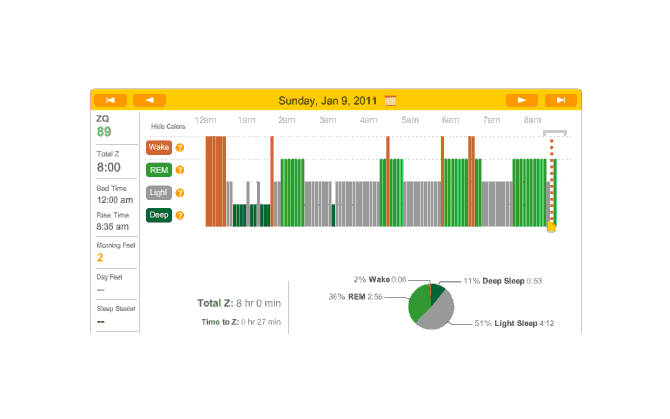Image resolution: width=670 pixels, height=419 pixels.
Task: Open help icon next to REM
Action: [180, 170]
